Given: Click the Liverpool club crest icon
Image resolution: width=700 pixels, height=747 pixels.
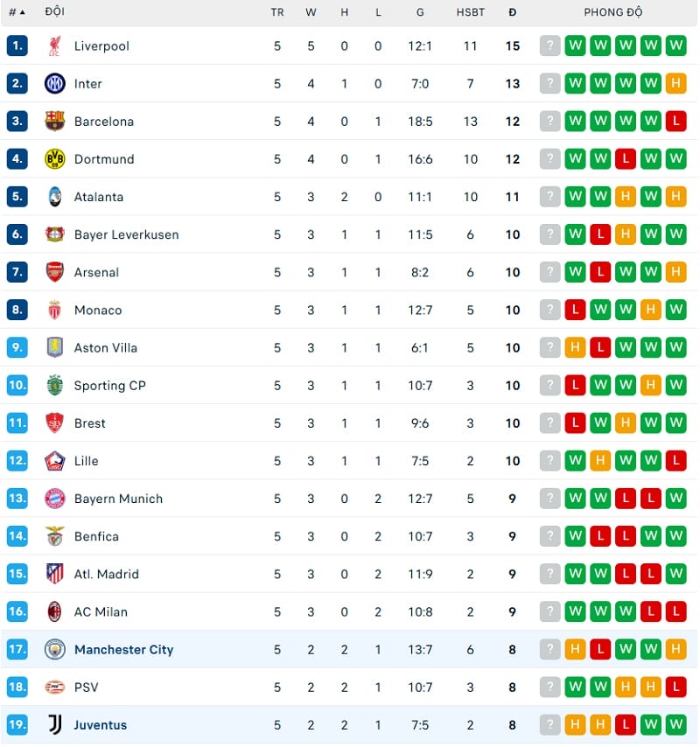Looking at the screenshot, I should point(55,45).
